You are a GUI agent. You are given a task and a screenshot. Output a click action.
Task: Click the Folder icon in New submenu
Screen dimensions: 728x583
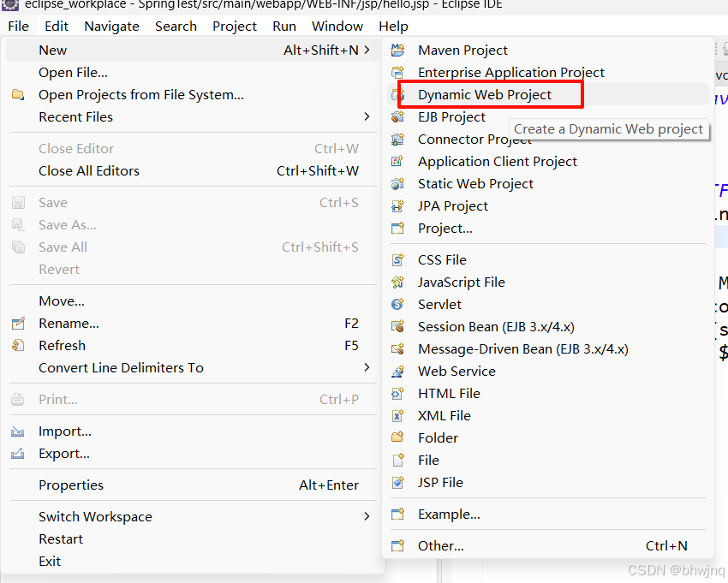[x=397, y=437]
